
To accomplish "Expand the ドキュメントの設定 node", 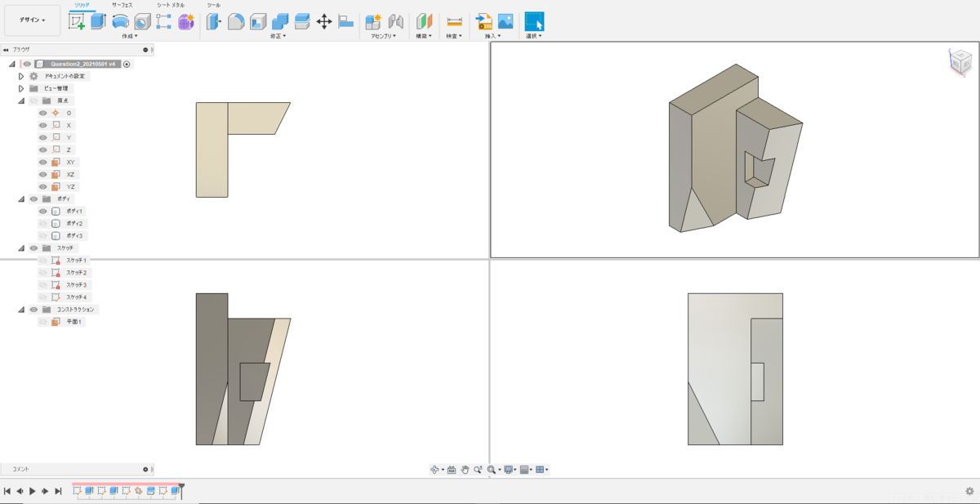I will 21,76.
